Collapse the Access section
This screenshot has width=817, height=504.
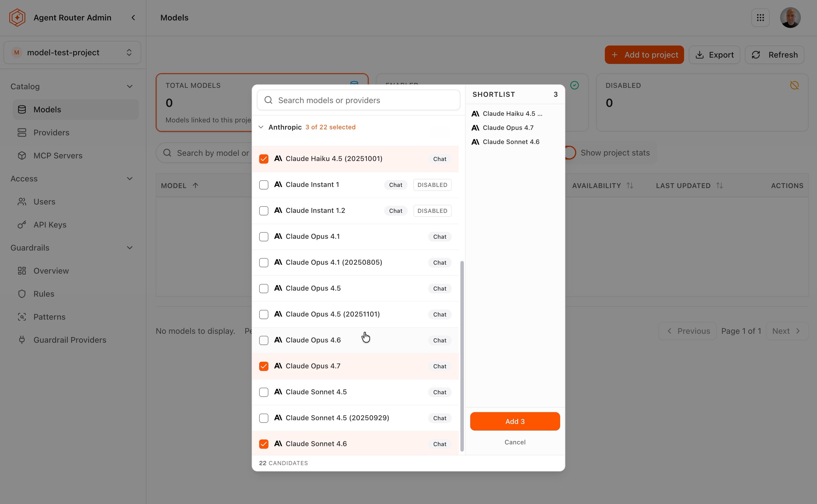[x=130, y=179]
